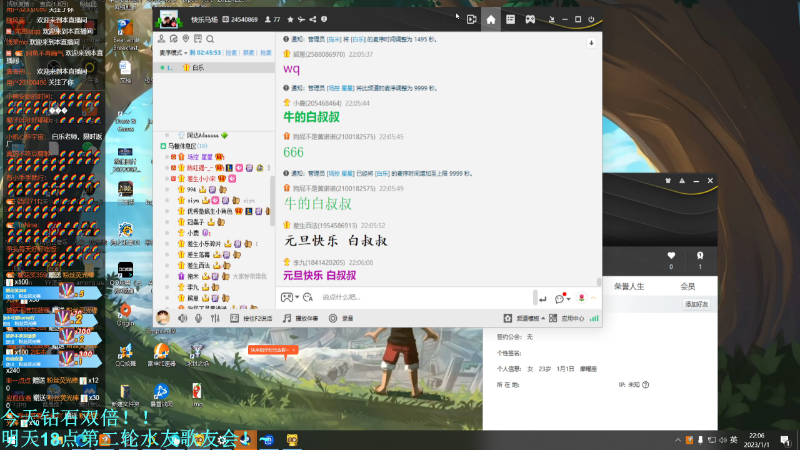The width and height of the screenshot is (800, 450).
Task: Switch to 荣誉人生 tab in profile window
Action: pyautogui.click(x=629, y=287)
